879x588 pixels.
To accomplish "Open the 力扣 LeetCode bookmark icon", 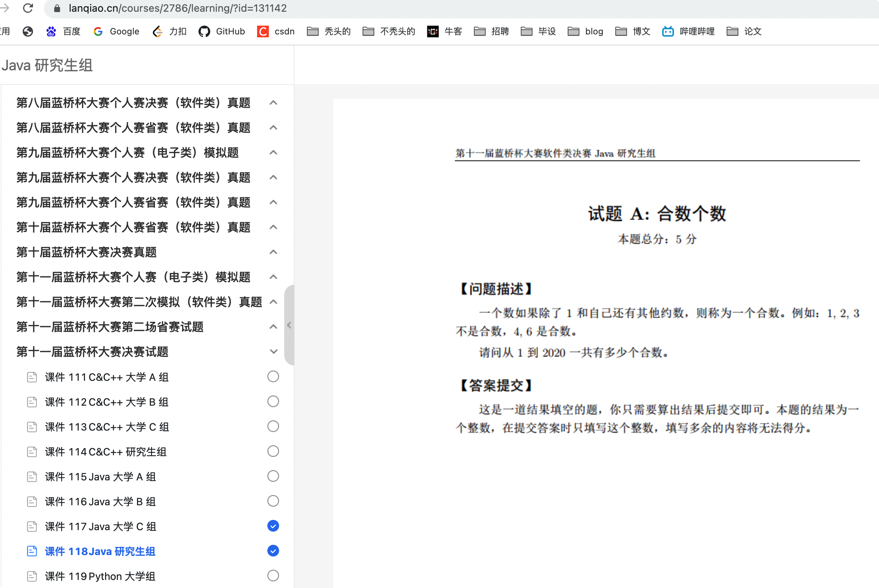I will (x=157, y=31).
